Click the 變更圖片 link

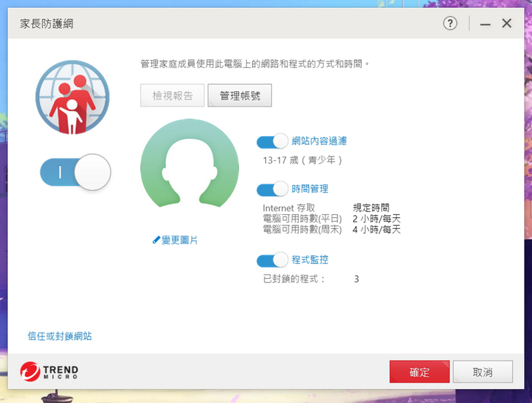pos(175,240)
